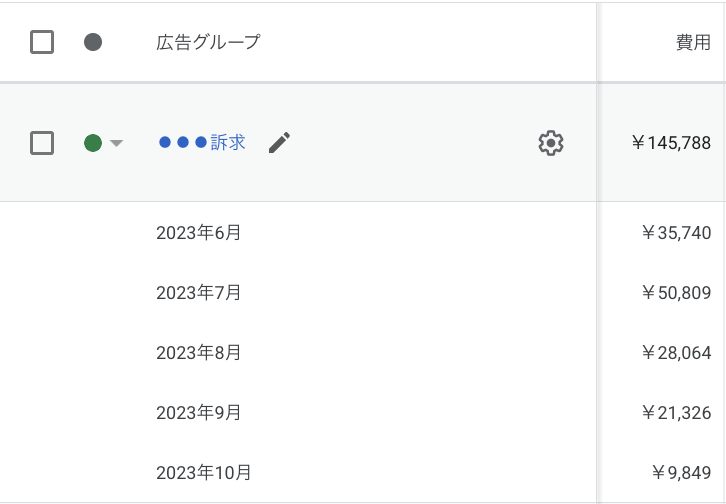The height and width of the screenshot is (504, 726).
Task: Open the ●●●訴求 ad group link
Action: pyautogui.click(x=203, y=143)
